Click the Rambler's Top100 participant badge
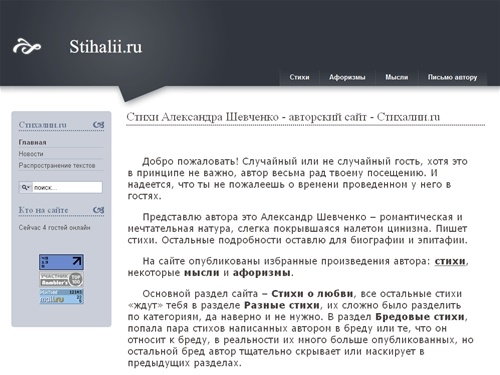The image size is (500, 375). point(61,279)
